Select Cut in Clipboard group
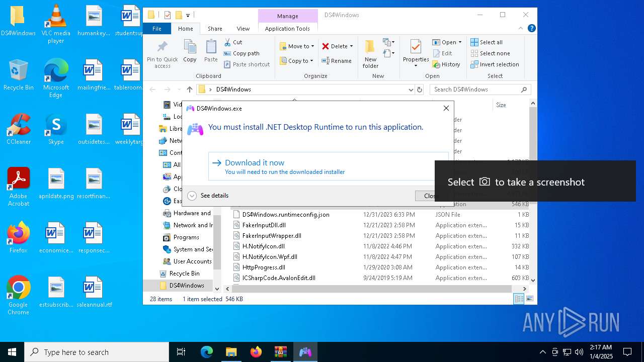The height and width of the screenshot is (362, 644). pyautogui.click(x=233, y=42)
